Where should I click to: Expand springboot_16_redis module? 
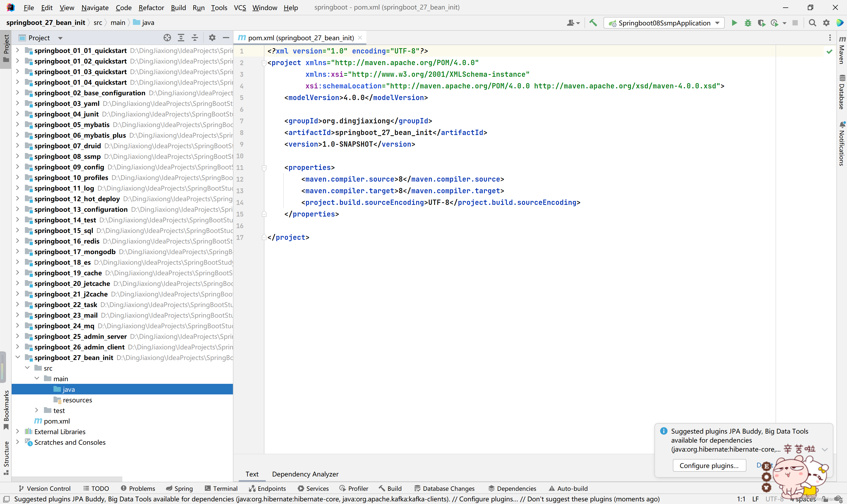18,241
